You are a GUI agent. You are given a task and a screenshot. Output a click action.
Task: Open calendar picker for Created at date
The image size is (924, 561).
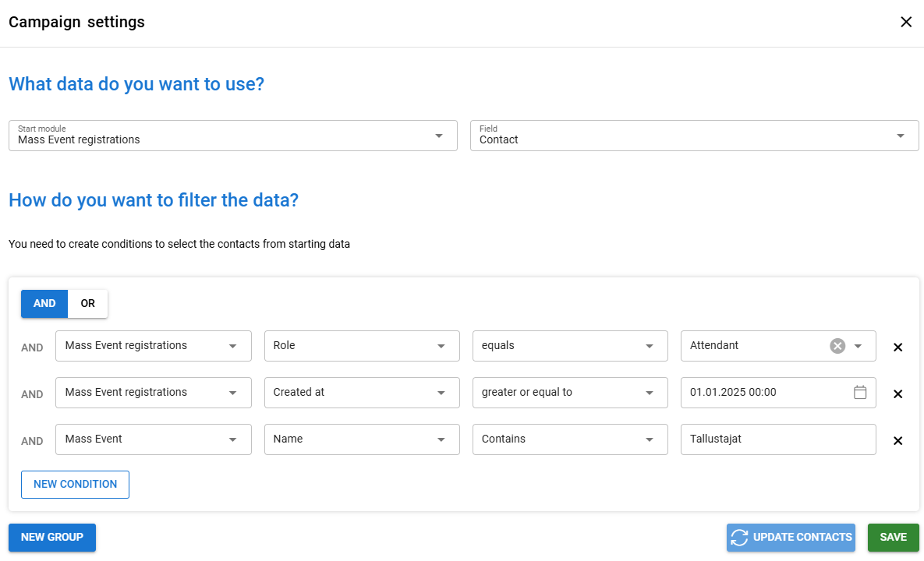click(x=860, y=393)
